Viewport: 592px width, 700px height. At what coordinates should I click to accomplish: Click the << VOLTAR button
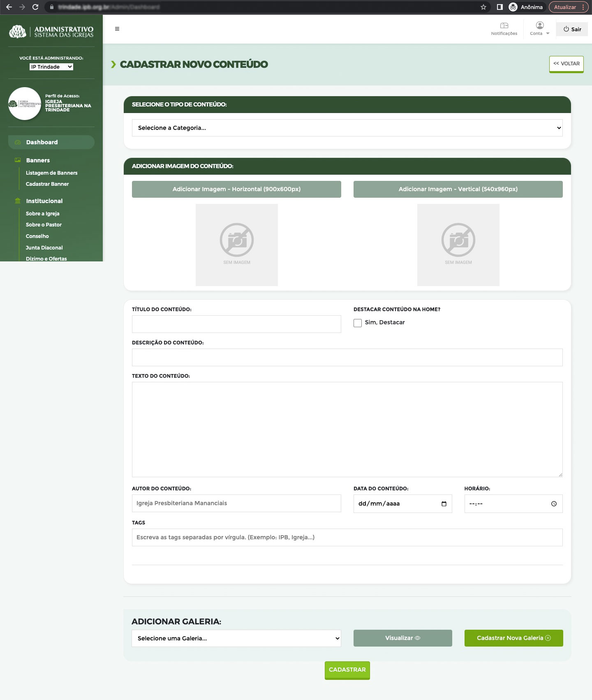point(566,64)
